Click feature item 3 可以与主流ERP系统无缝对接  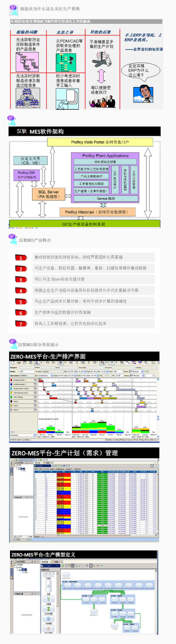click(93, 279)
